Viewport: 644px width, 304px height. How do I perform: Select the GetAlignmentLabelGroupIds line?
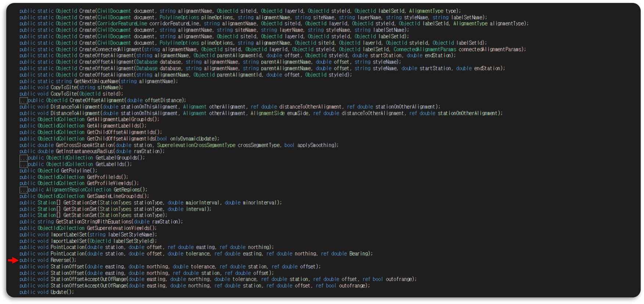(x=89, y=119)
